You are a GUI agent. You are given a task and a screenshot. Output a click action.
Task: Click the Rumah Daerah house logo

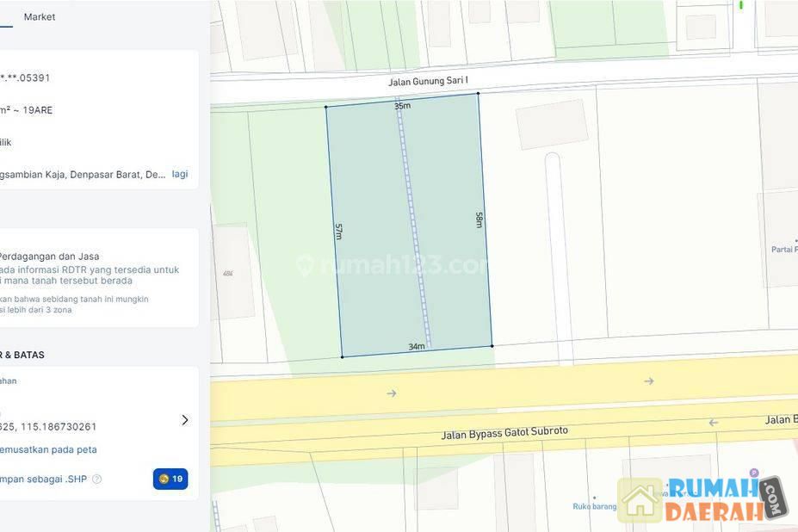point(640,500)
